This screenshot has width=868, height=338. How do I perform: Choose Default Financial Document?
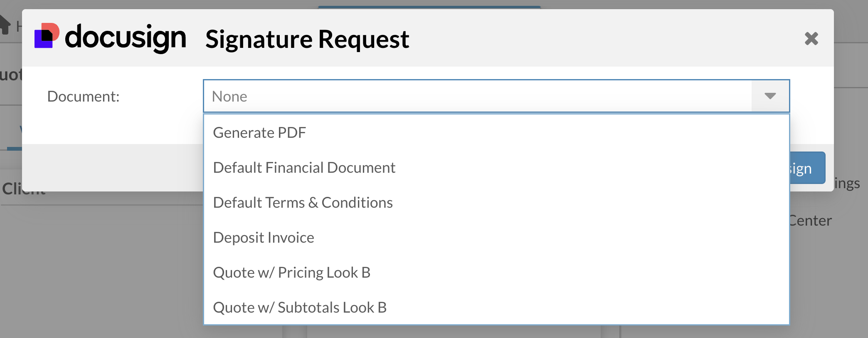tap(304, 168)
